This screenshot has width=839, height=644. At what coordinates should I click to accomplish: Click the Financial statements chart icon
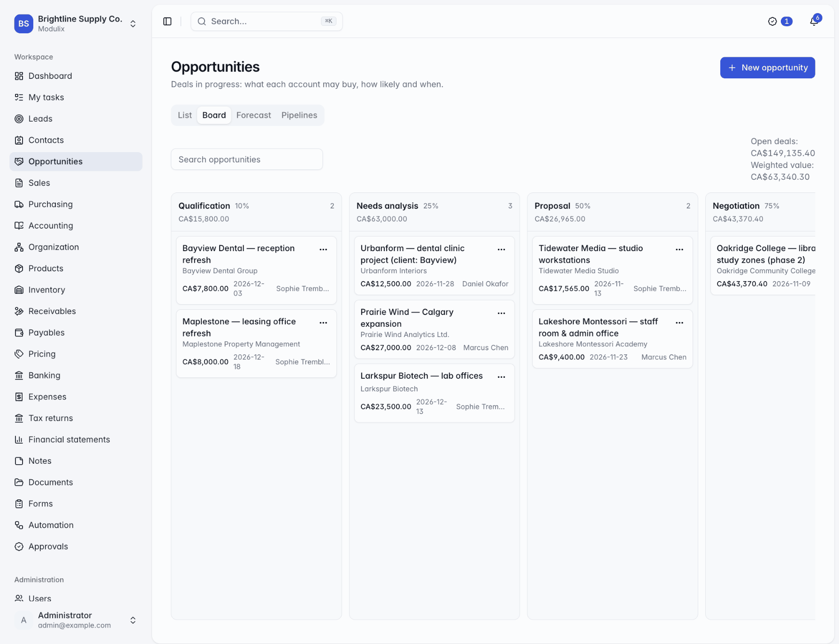click(x=19, y=439)
